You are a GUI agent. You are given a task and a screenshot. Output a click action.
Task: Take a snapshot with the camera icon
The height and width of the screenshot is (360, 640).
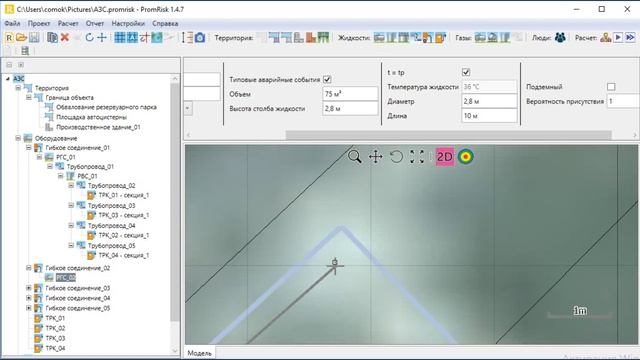[x=200, y=38]
